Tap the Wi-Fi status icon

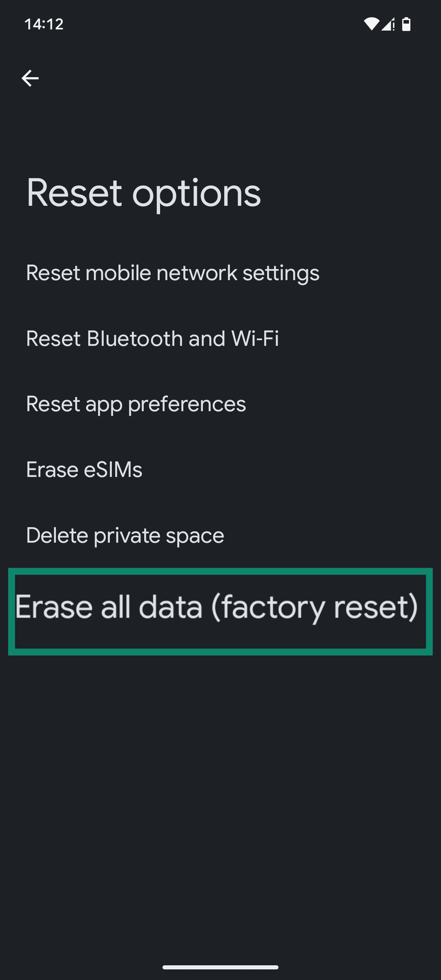(x=372, y=24)
